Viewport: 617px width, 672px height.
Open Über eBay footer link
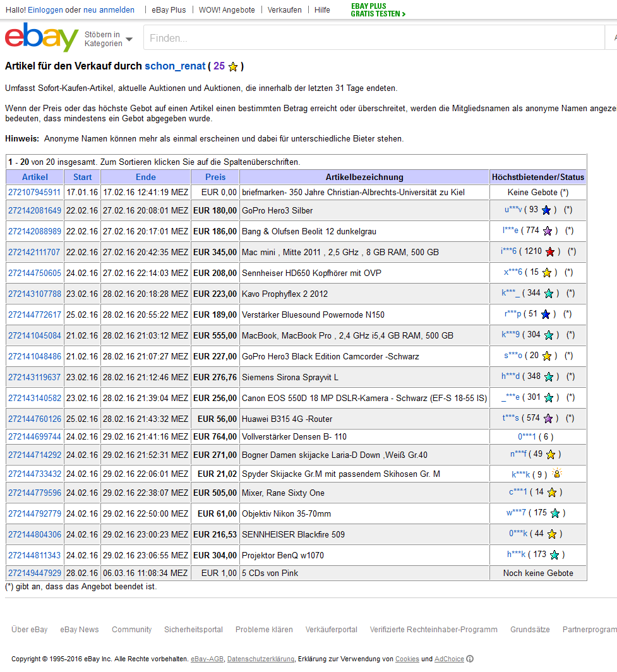coord(30,630)
